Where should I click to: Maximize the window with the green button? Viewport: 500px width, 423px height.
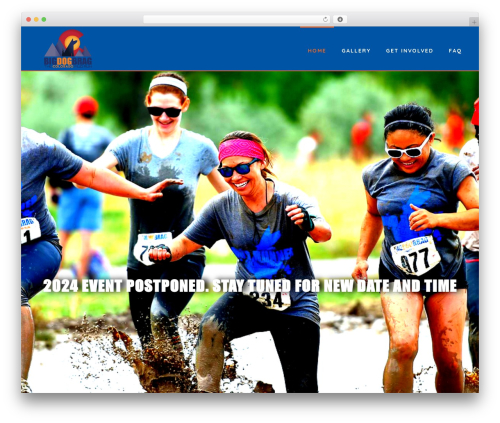tap(44, 20)
